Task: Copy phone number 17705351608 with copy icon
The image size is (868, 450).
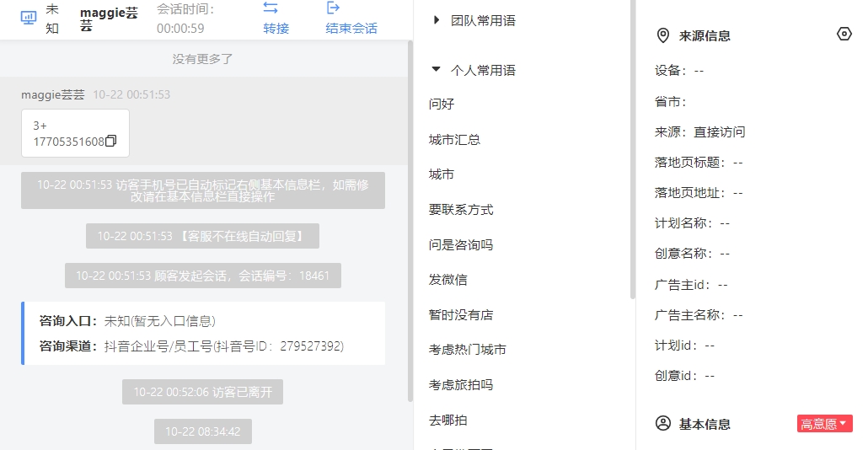Action: click(110, 141)
